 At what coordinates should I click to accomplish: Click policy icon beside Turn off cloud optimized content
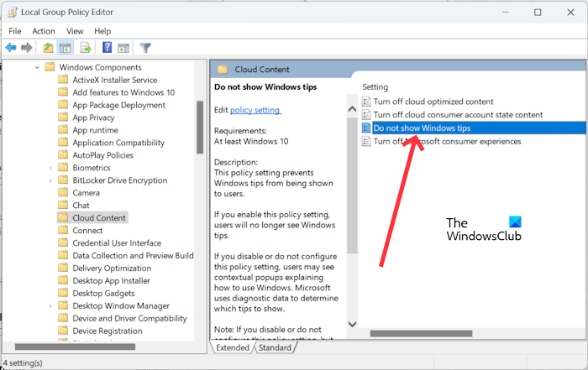(x=366, y=102)
